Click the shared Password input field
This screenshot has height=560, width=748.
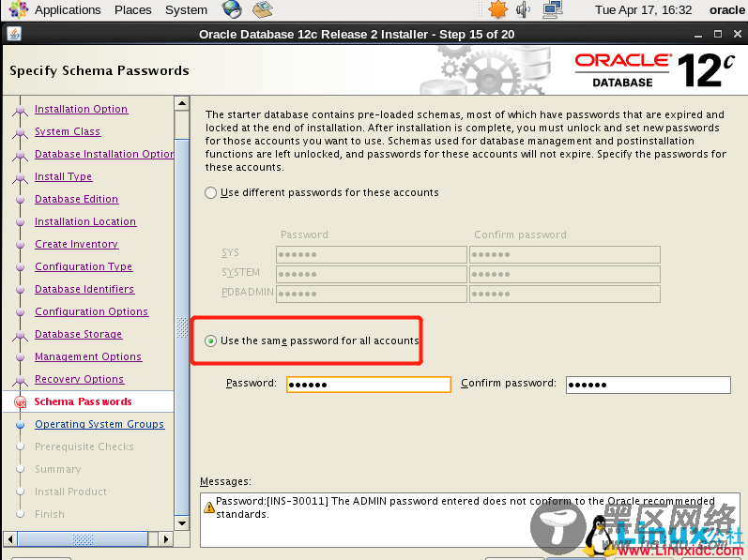point(369,385)
